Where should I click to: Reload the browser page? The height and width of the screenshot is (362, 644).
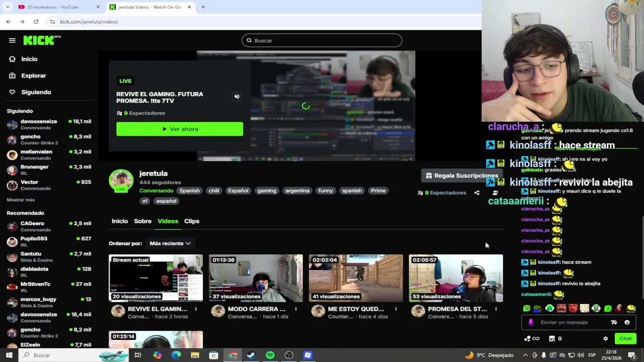[36, 22]
